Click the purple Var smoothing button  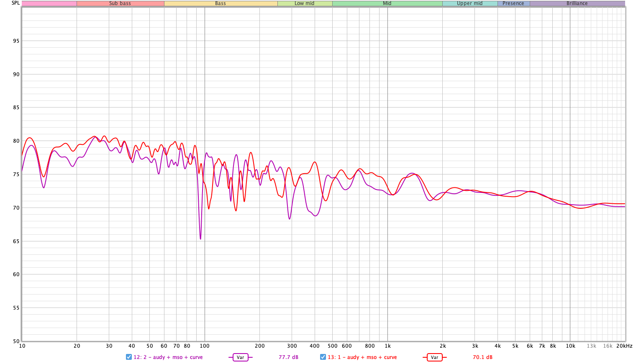pyautogui.click(x=241, y=357)
